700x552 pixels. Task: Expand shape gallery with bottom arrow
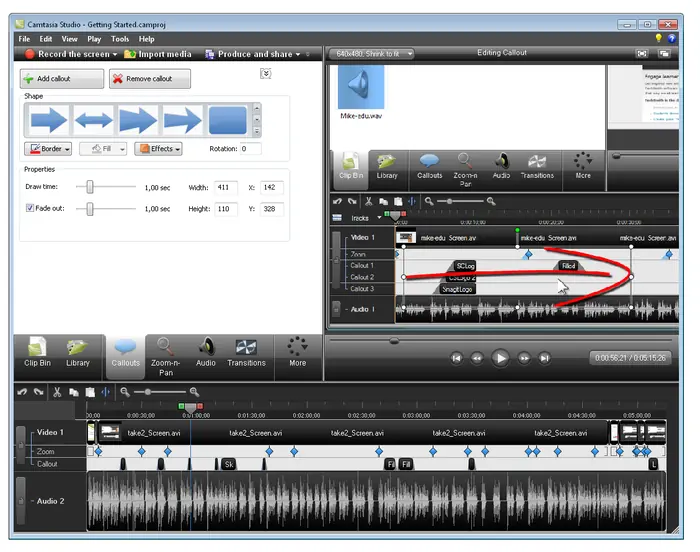click(257, 131)
